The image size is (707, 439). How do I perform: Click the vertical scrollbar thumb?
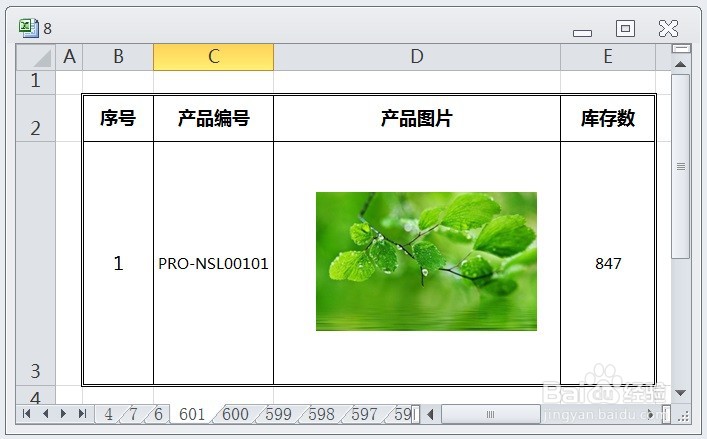[x=680, y=166]
